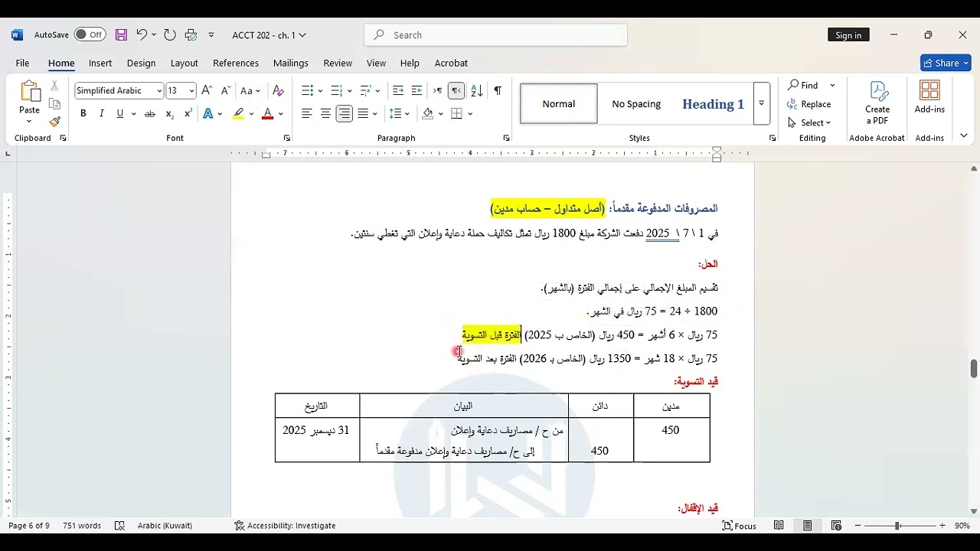Click the vertical scrollbar thumb
The image size is (980, 551).
coord(974,368)
